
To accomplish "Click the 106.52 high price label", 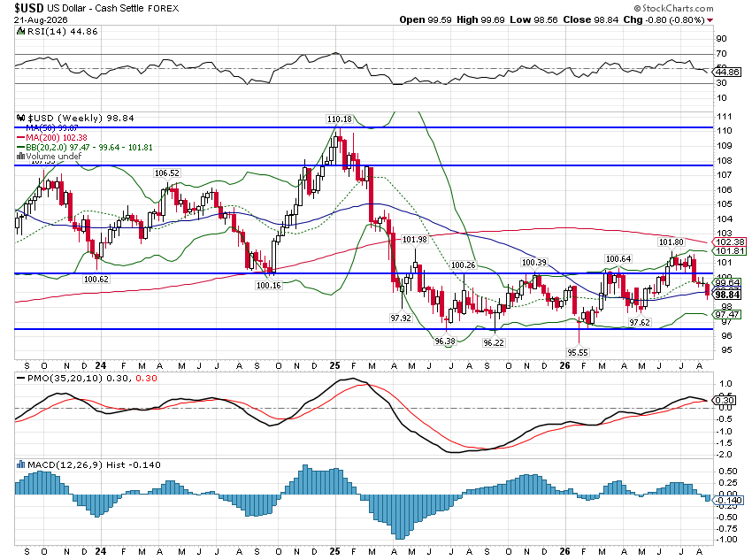I will coord(166,173).
